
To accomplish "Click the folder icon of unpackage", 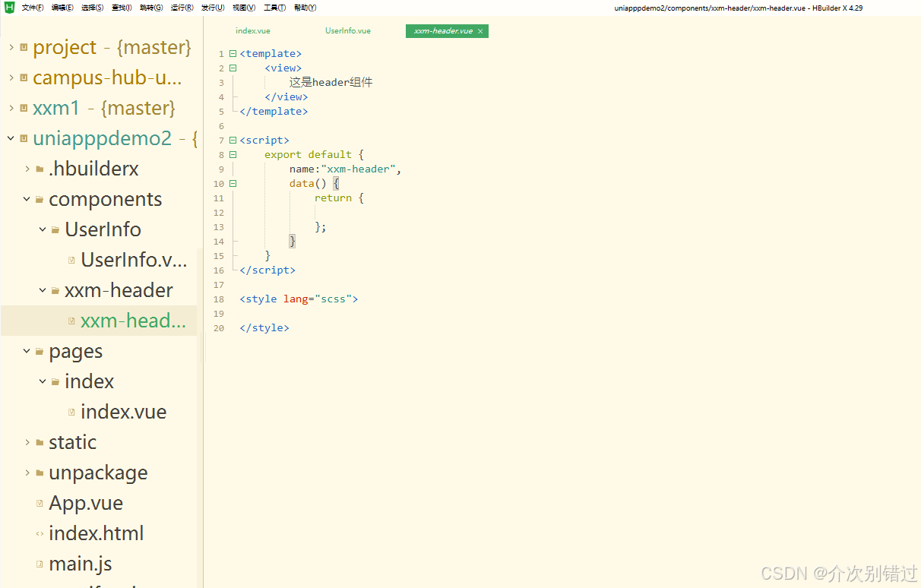I will click(x=40, y=473).
